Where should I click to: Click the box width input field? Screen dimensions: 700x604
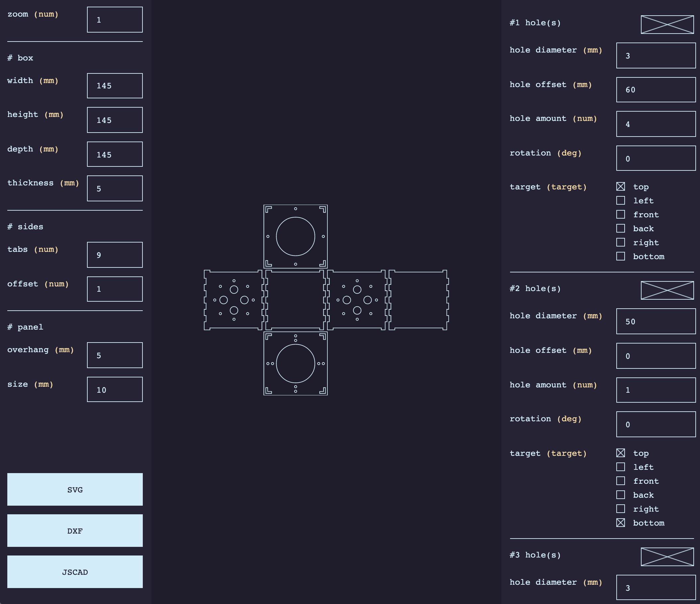click(x=115, y=86)
